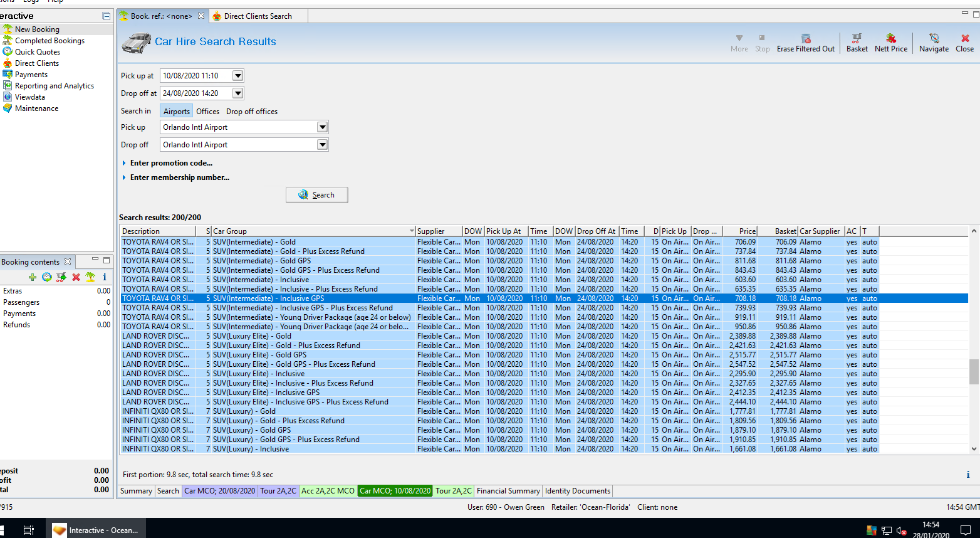
Task: Open New Booking in the sidebar
Action: click(37, 29)
